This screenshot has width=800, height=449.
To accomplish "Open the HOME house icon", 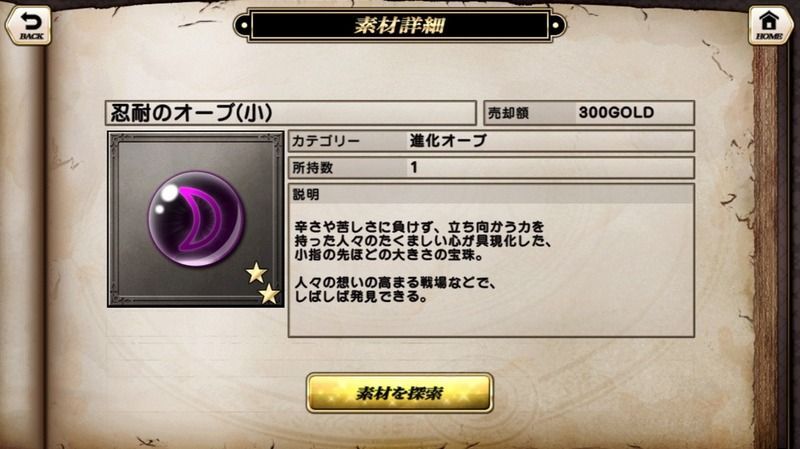I will (x=769, y=24).
